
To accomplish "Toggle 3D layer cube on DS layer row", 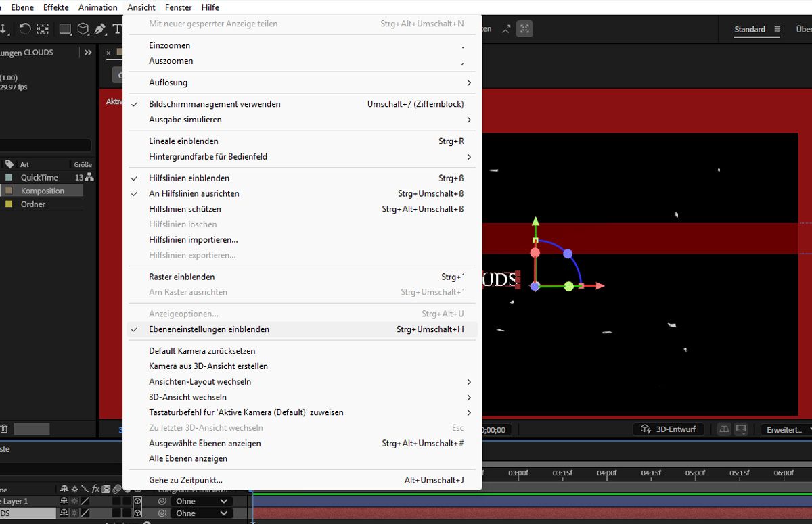I will [x=137, y=513].
